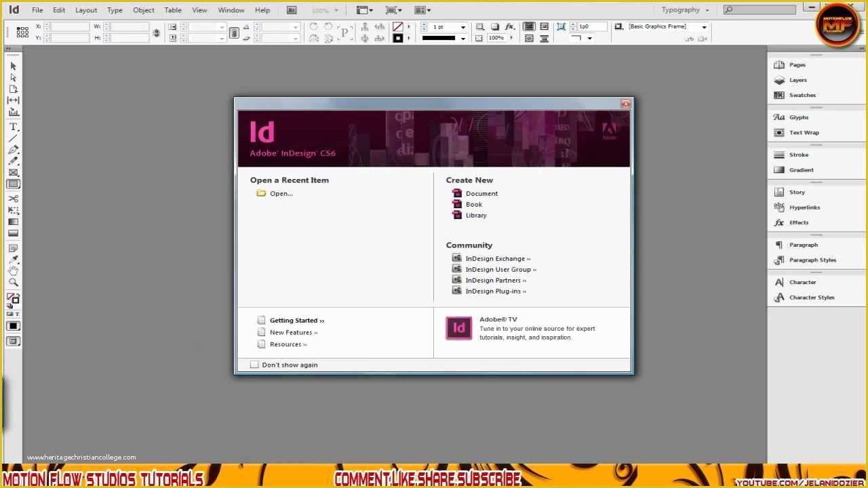The height and width of the screenshot is (488, 868).
Task: Open the InDesign Exchange community link
Action: pos(498,259)
